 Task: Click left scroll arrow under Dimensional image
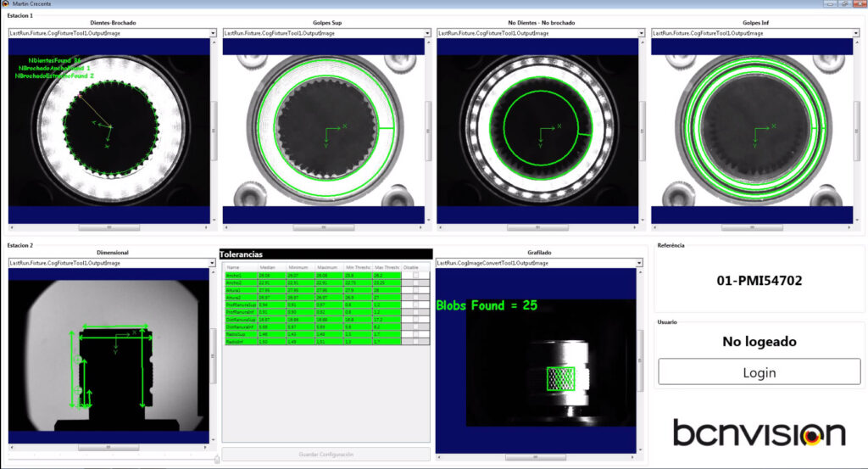pos(12,447)
